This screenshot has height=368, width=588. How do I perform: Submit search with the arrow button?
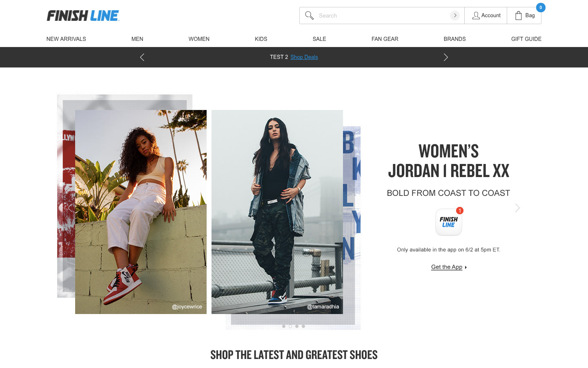coord(455,16)
